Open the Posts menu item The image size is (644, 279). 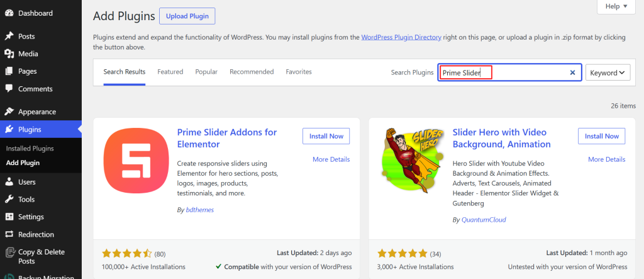(x=41, y=36)
